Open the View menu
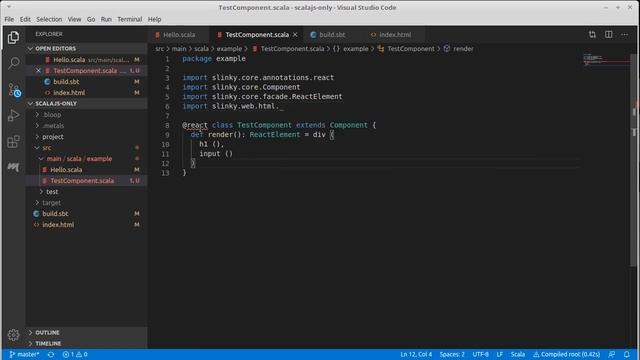Image resolution: width=640 pixels, height=360 pixels. click(74, 19)
